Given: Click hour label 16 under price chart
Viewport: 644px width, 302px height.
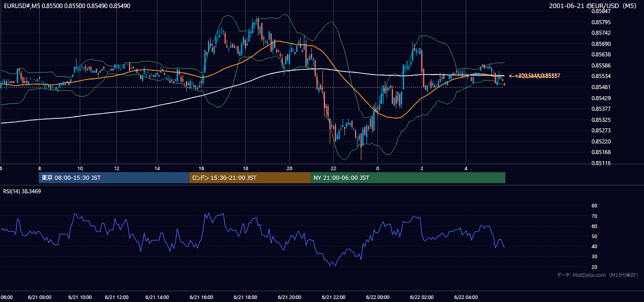Looking at the screenshot, I should tap(202, 168).
